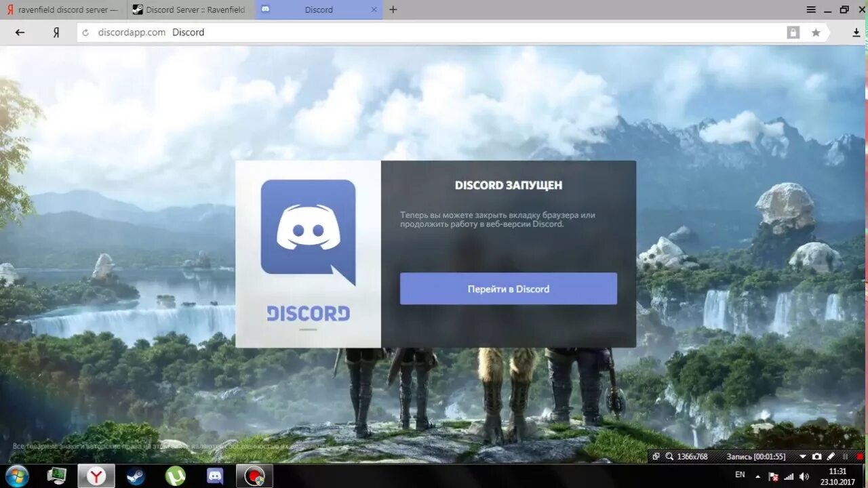The height and width of the screenshot is (488, 868).
Task: Switch the EN language indicator
Action: [x=740, y=475]
